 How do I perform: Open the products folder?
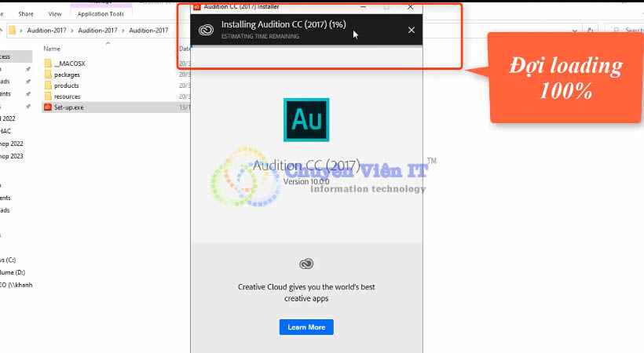coord(66,86)
